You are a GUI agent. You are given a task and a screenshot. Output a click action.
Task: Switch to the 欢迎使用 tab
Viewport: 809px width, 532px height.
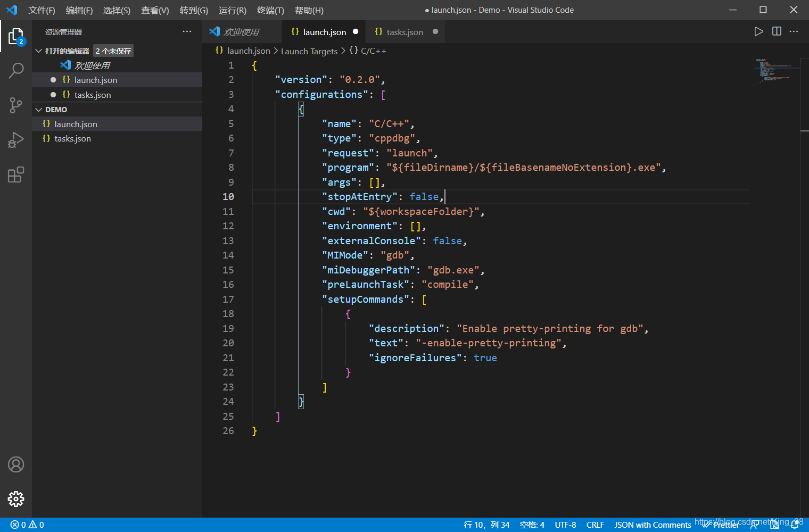241,32
